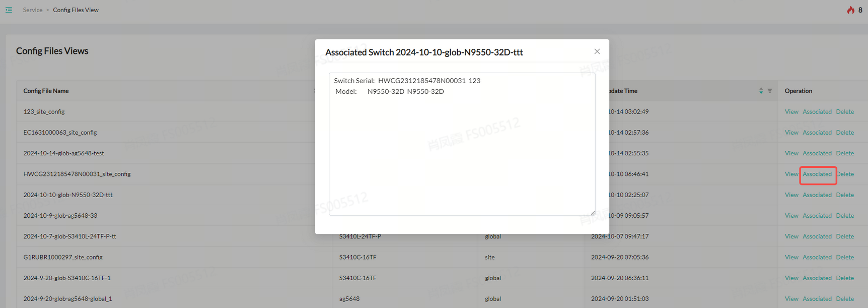Image resolution: width=868 pixels, height=308 pixels.
Task: Delete the G1RUBR1000297_site_config file
Action: [844, 257]
